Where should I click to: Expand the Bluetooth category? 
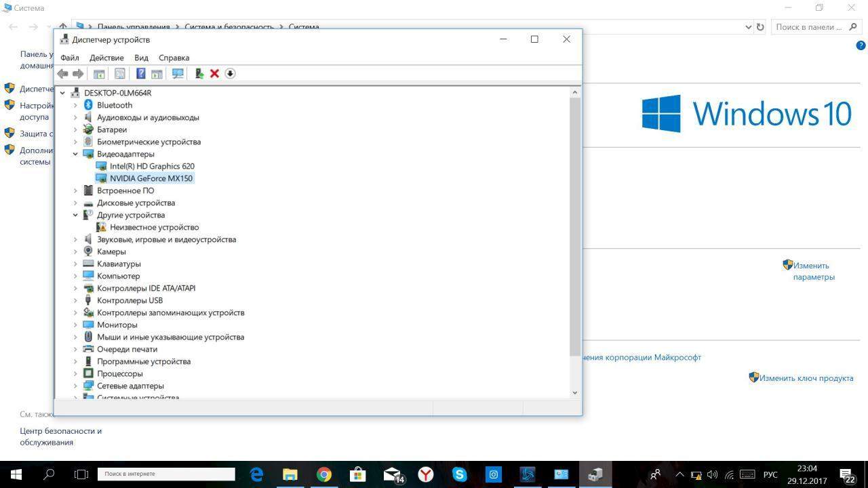(75, 105)
